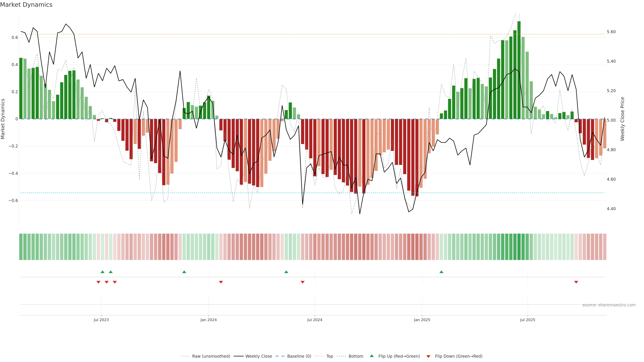Image resolution: width=644 pixels, height=362 pixels.
Task: Click the red flip-down marker after Jul 2025
Action: point(576,282)
